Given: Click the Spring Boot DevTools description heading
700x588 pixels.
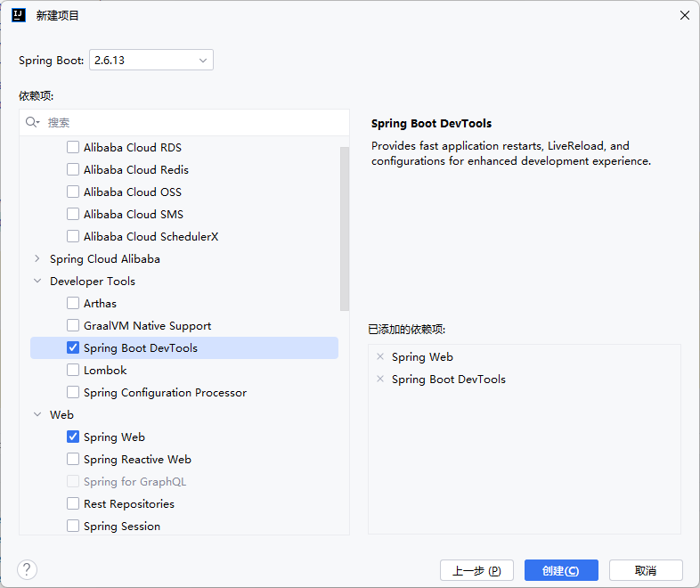Looking at the screenshot, I should tap(431, 124).
